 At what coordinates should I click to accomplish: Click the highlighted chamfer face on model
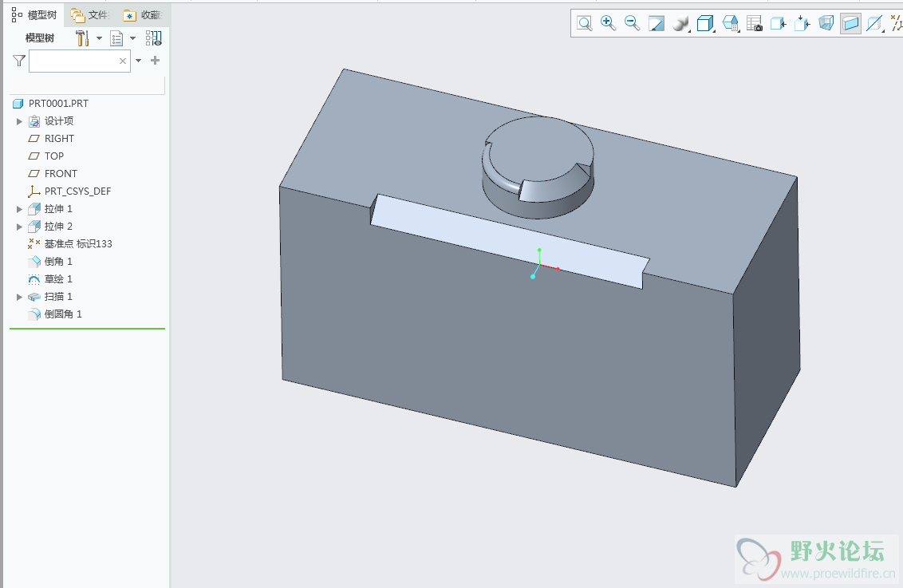[x=510, y=241]
